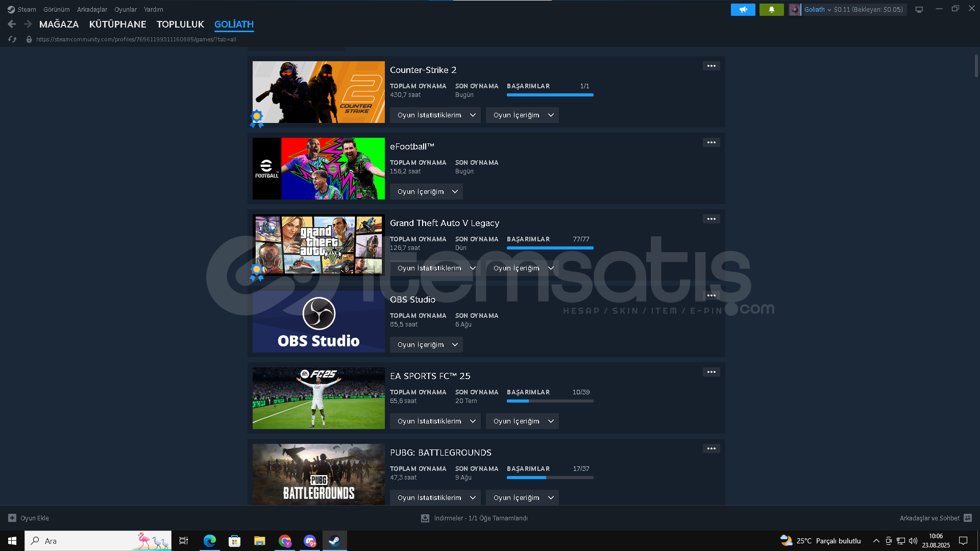Open the Arkadaşlar menu
This screenshot has width=980, height=551.
92,9
